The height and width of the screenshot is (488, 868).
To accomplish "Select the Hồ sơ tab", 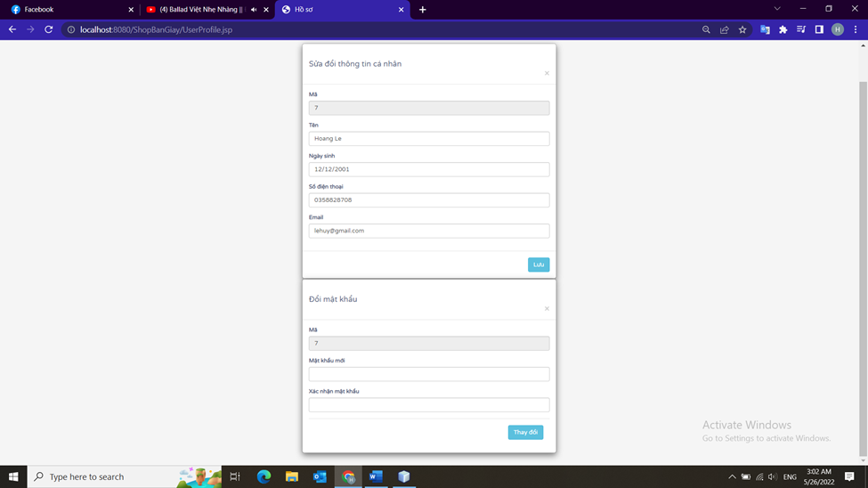I will coord(342,10).
